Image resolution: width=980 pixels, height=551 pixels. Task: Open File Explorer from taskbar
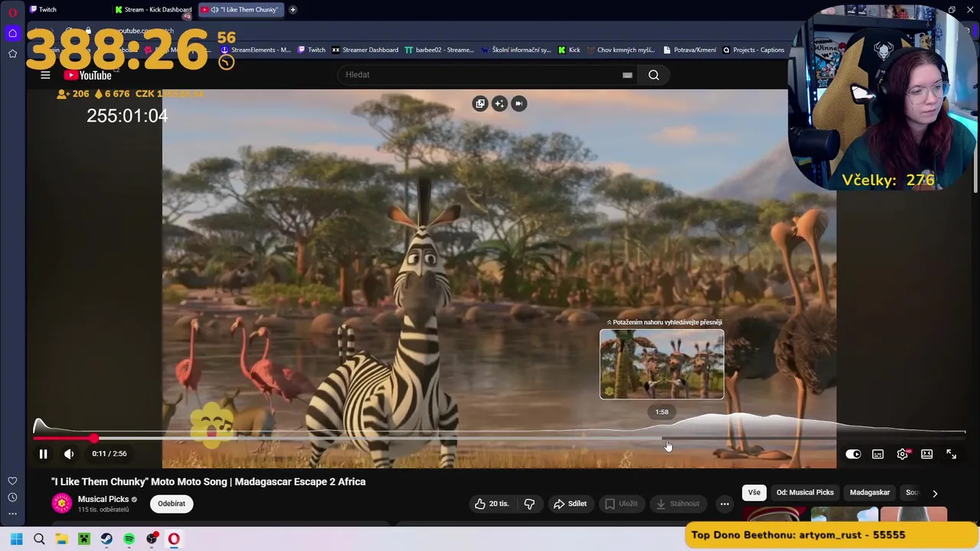[x=61, y=539]
